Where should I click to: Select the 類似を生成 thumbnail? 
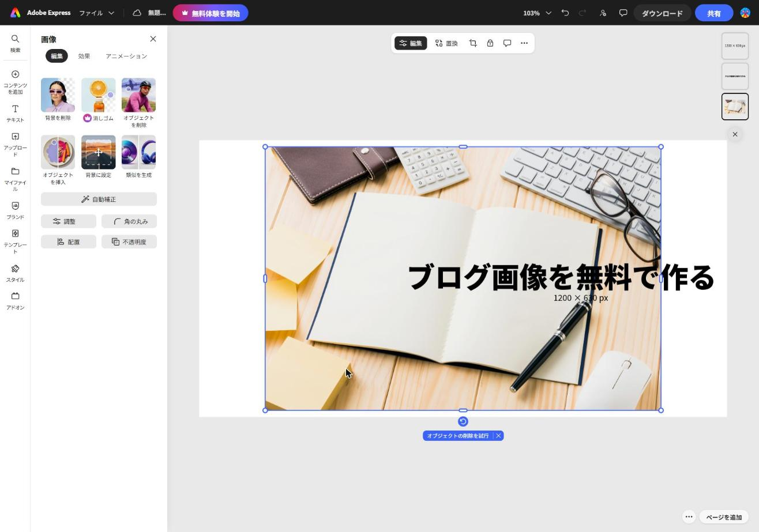138,152
